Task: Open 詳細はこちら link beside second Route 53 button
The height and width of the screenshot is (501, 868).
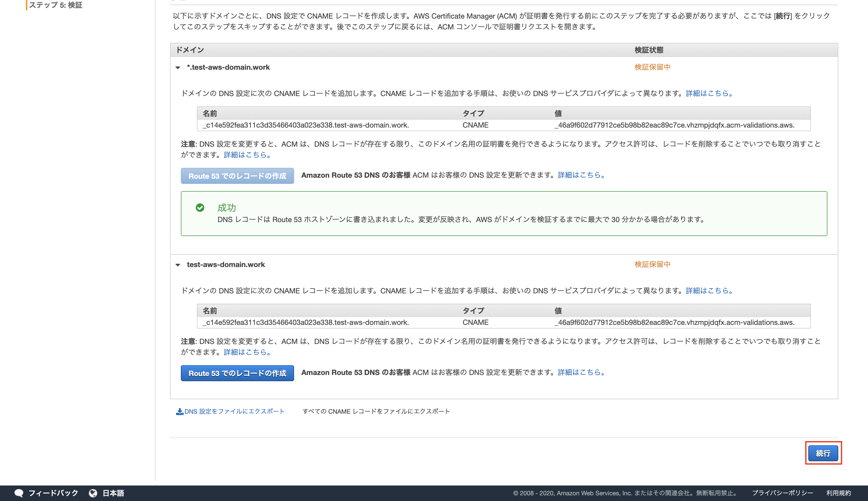Action: [x=581, y=372]
